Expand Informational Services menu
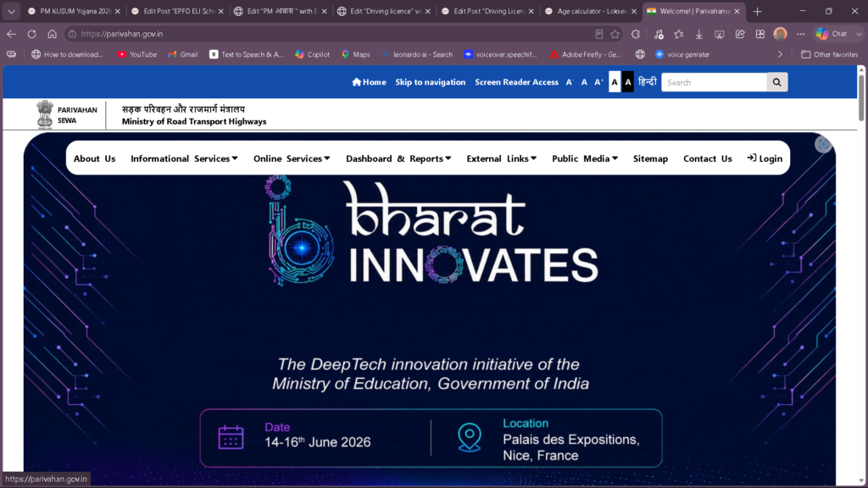868x488 pixels. pyautogui.click(x=184, y=158)
